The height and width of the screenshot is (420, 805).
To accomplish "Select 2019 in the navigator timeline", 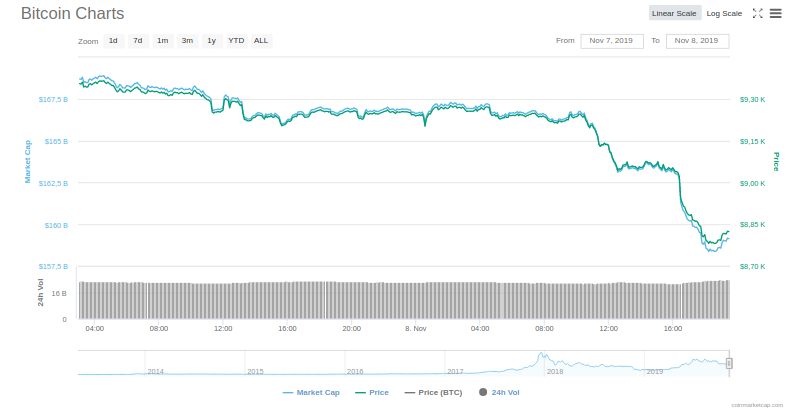I will point(654,371).
